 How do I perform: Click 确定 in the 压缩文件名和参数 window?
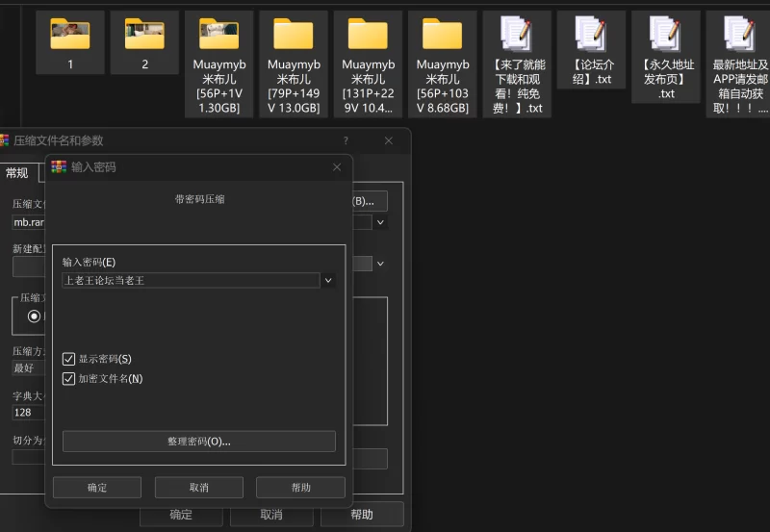coord(181,515)
